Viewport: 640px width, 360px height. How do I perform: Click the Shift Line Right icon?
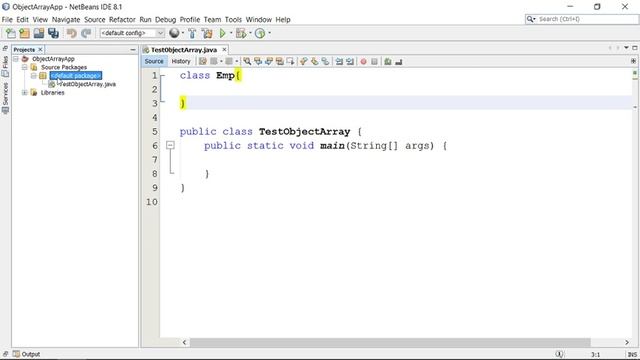pos(350,62)
